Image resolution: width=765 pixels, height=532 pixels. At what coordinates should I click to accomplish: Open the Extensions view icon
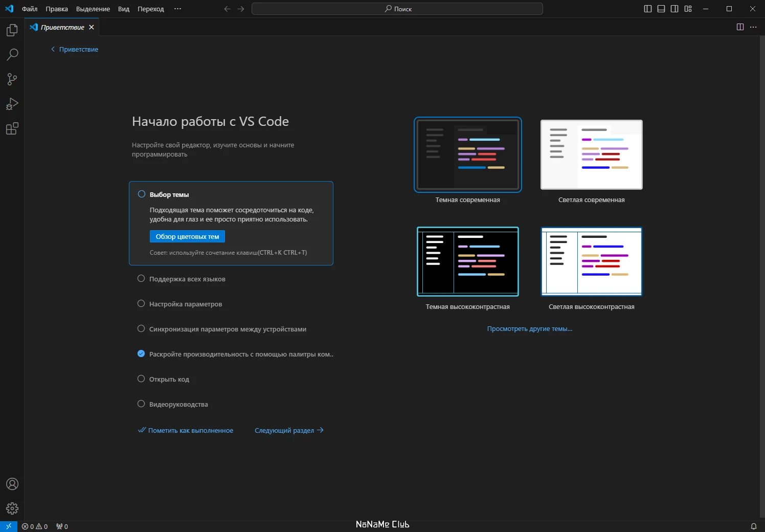tap(12, 128)
